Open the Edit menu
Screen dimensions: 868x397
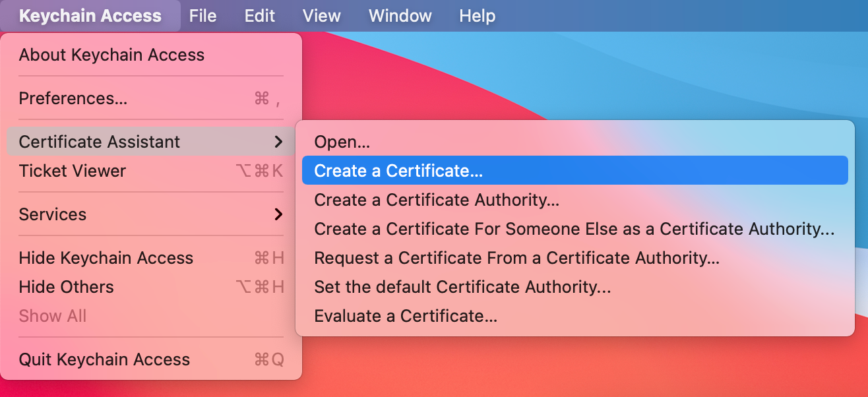(259, 16)
